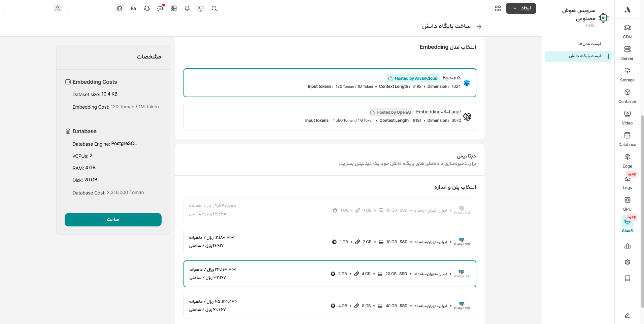Click the notifications bell icon

(187, 8)
